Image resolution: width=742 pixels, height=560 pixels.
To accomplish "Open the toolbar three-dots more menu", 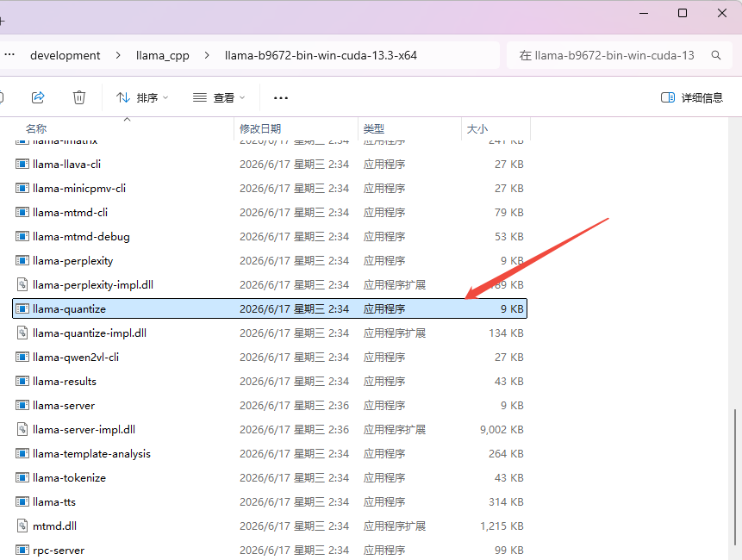I will (x=281, y=98).
